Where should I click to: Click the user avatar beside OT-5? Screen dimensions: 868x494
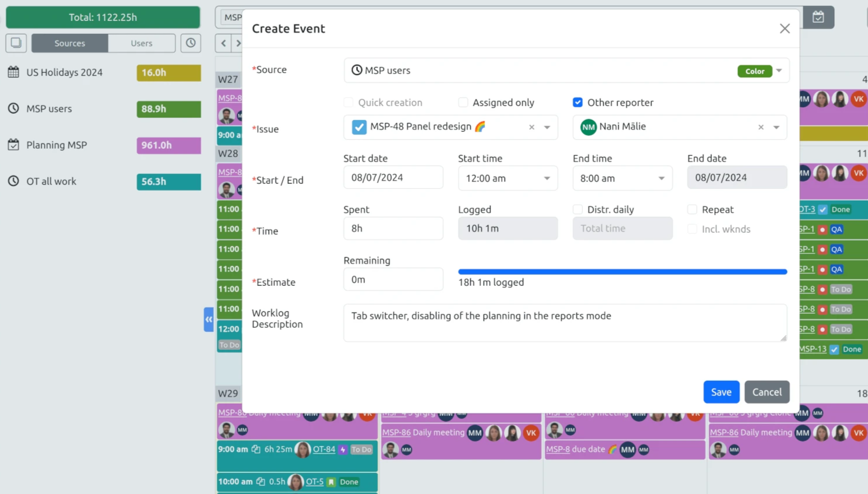click(x=296, y=482)
